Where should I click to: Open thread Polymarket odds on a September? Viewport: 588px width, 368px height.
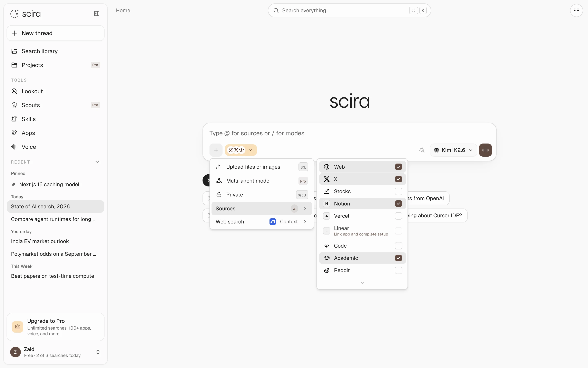click(55, 254)
